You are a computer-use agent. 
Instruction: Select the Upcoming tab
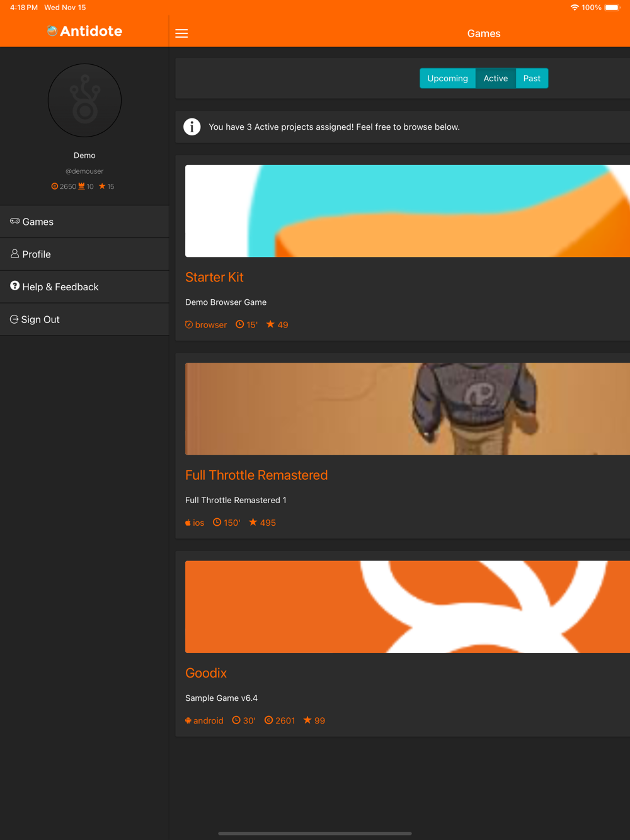pyautogui.click(x=447, y=78)
